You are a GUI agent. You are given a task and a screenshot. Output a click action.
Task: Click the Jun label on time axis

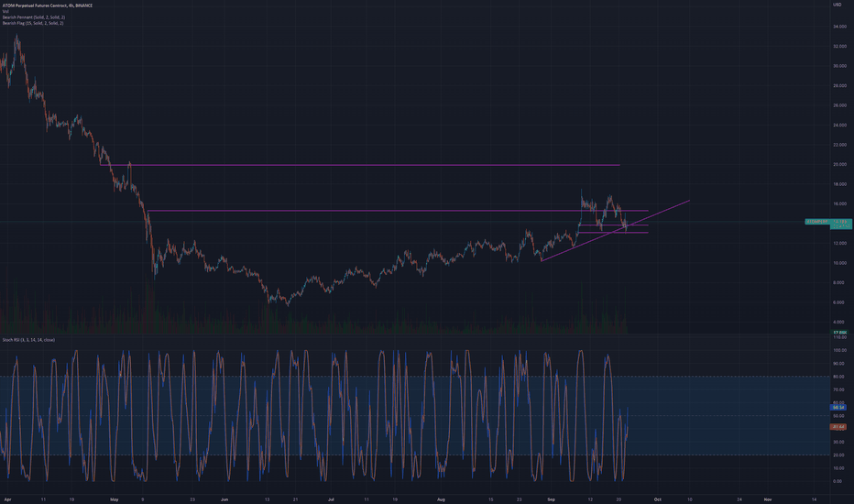[x=224, y=499]
